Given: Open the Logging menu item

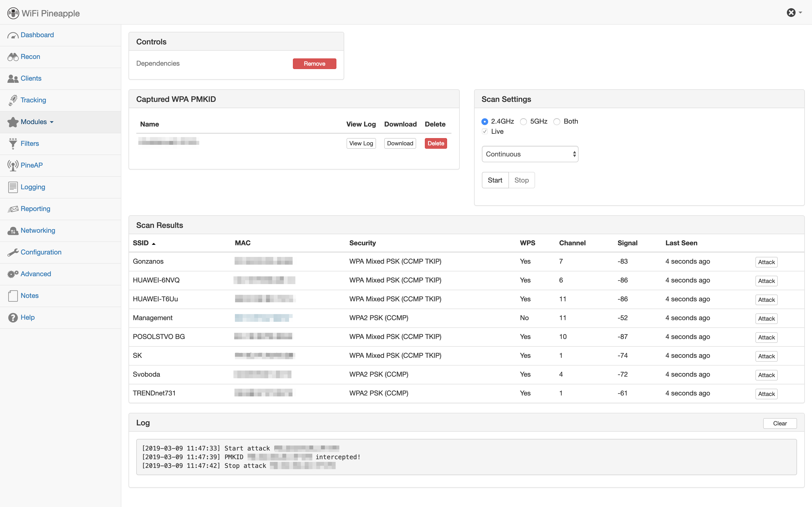Looking at the screenshot, I should click(x=33, y=187).
